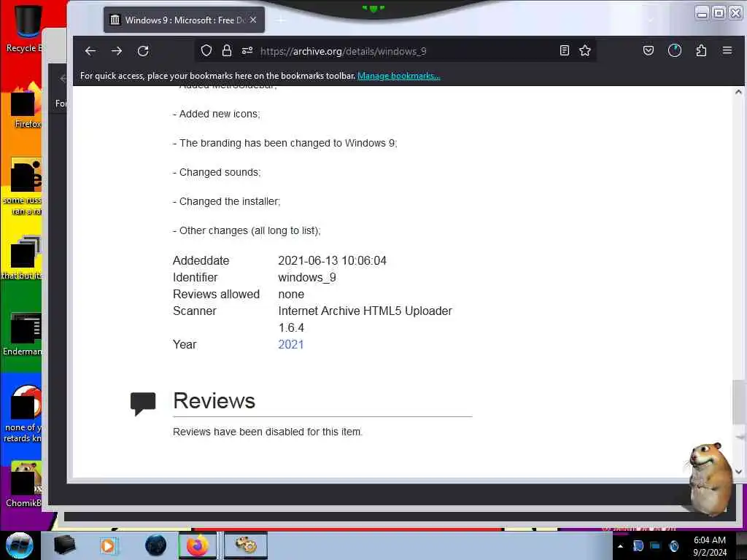Click the first tray icon after the arrow

(638, 545)
